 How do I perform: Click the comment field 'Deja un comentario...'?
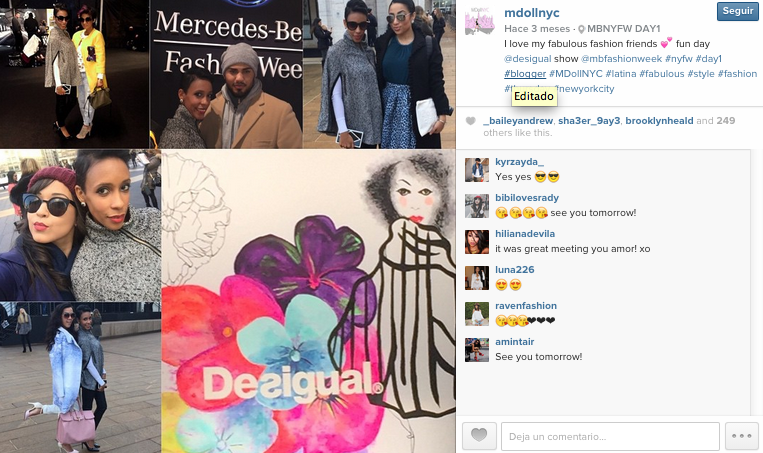coord(610,436)
